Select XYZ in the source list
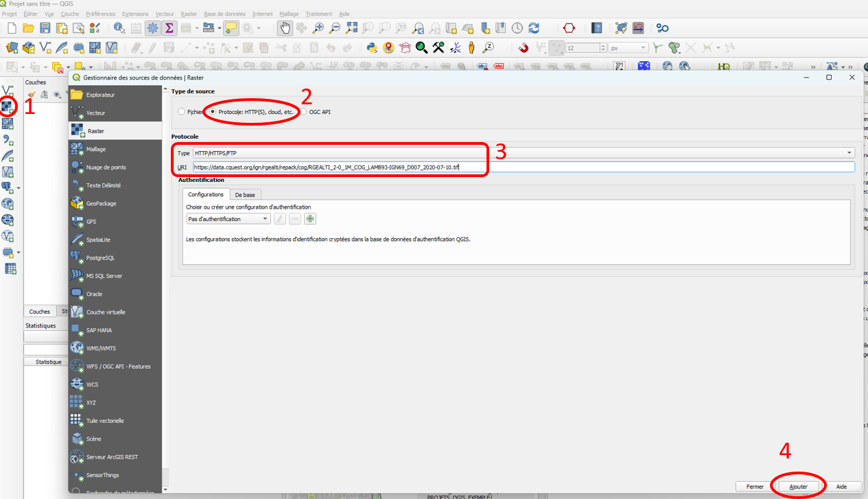 point(115,402)
